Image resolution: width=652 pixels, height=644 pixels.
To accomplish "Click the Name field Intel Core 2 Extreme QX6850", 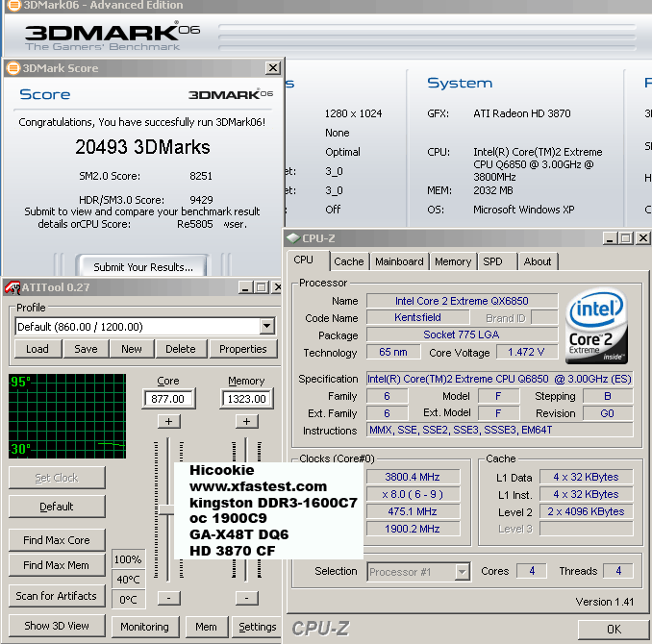I will pyautogui.click(x=462, y=301).
